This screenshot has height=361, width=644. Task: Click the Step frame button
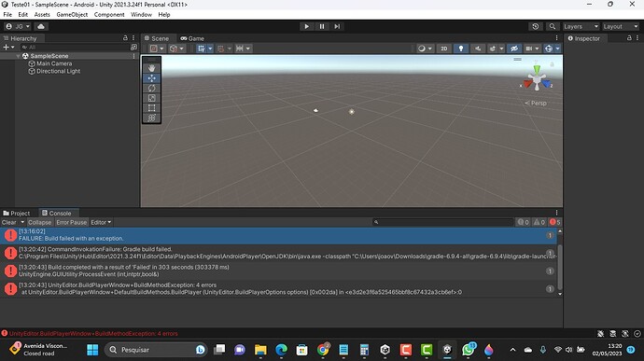click(x=337, y=26)
